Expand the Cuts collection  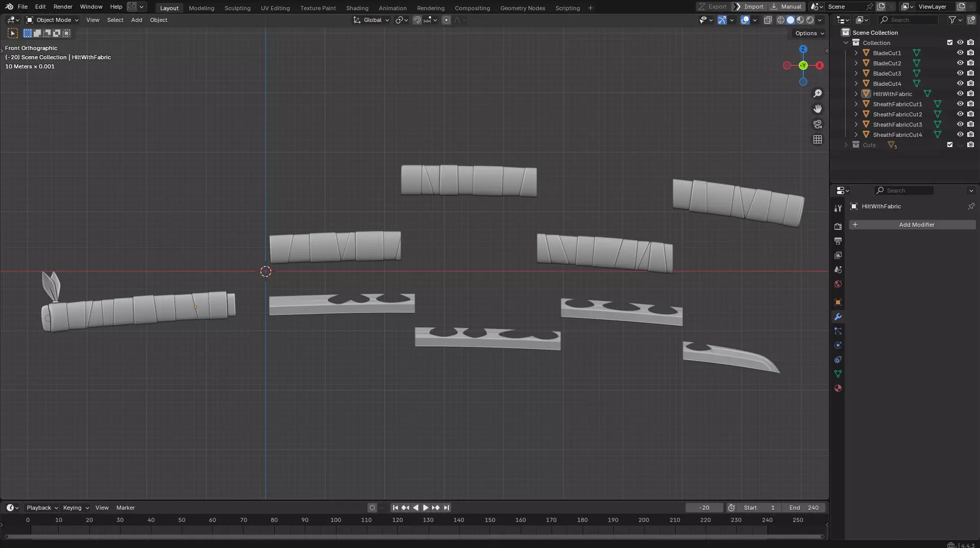(x=846, y=145)
